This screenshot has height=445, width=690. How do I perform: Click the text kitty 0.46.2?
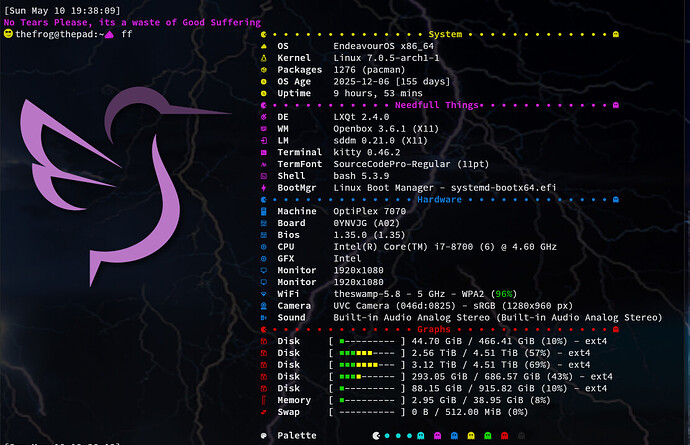(x=367, y=152)
